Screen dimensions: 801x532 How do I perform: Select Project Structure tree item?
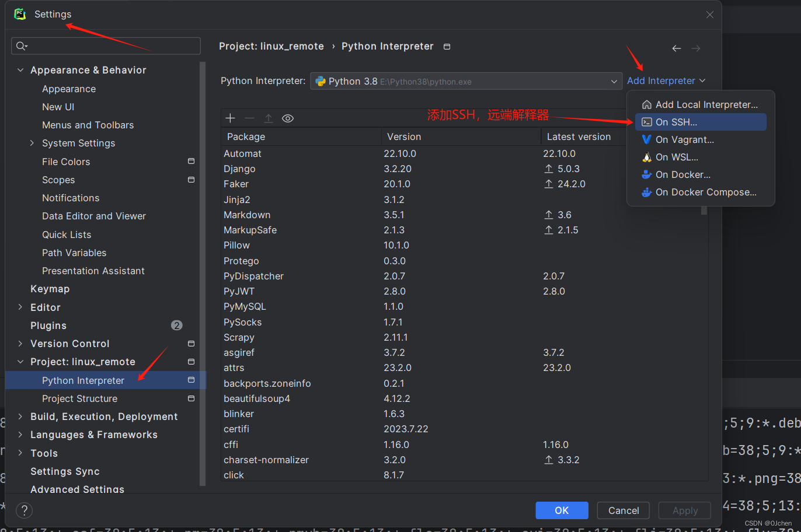coord(79,398)
